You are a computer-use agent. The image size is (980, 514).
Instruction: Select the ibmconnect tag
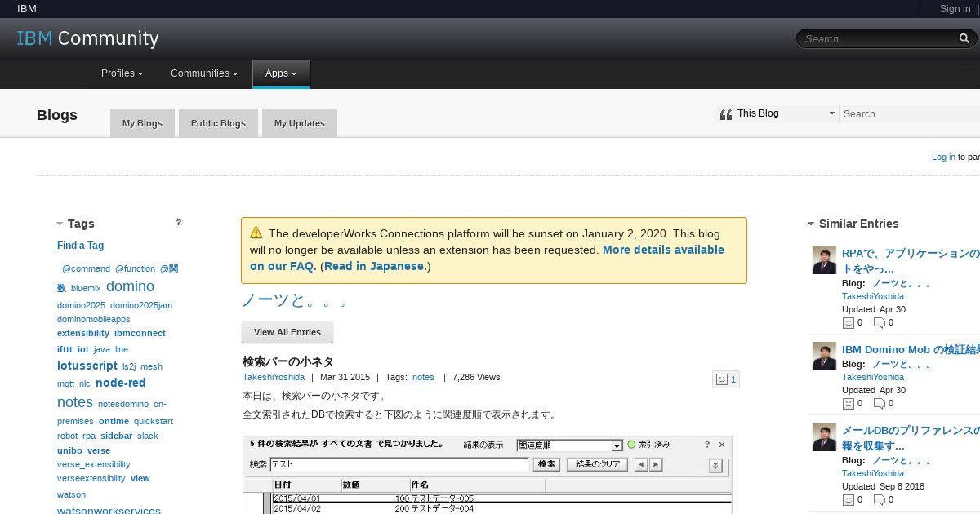tap(140, 333)
